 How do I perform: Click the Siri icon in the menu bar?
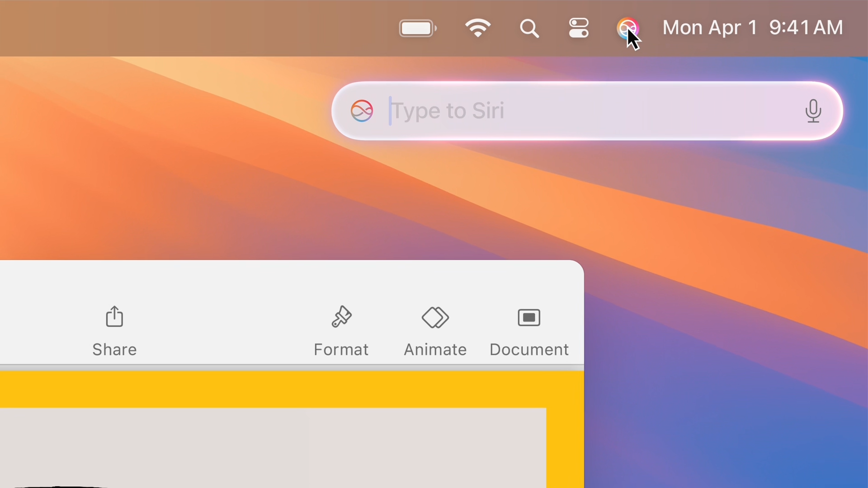[627, 28]
